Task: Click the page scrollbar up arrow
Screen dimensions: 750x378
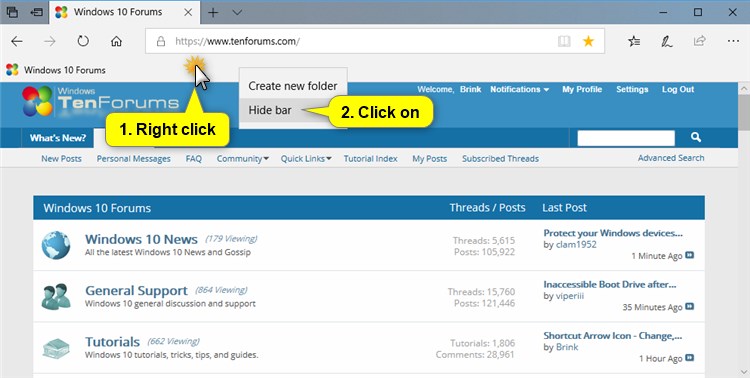Action: click(x=744, y=89)
